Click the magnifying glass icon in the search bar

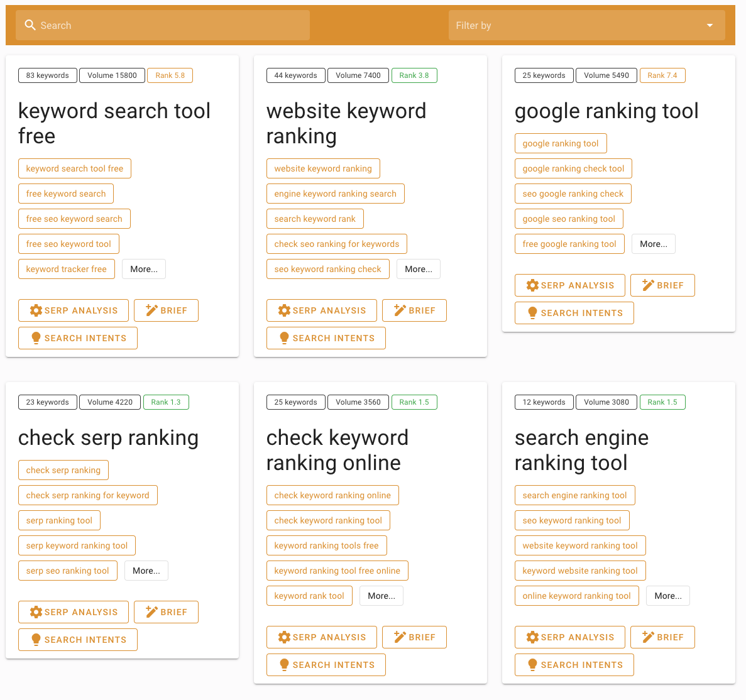30,25
